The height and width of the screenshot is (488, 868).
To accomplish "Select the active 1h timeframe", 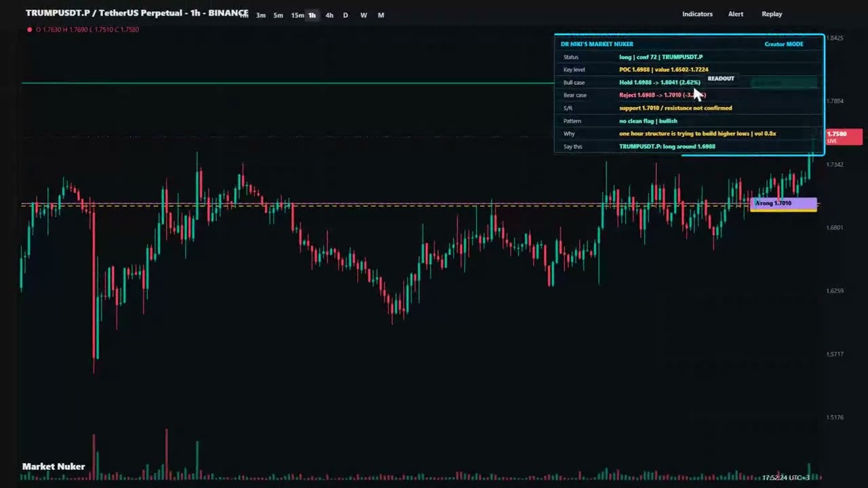I will (312, 15).
